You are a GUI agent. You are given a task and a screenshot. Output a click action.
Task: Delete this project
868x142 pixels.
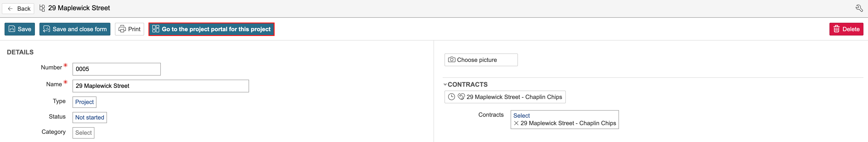click(846, 29)
